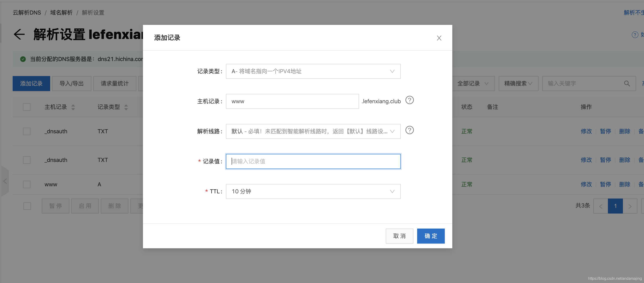Collapse the sidebar using the left edge chevron
The width and height of the screenshot is (644, 283).
coord(5,181)
